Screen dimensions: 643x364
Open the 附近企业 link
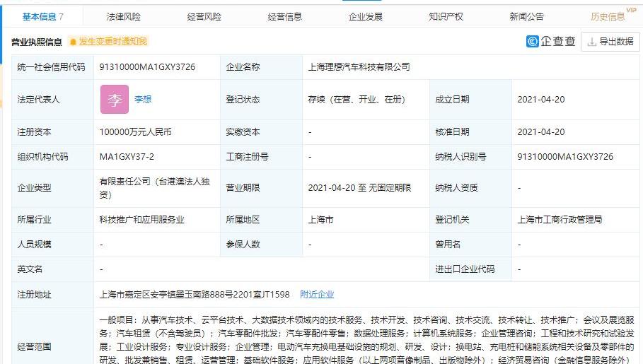317,294
